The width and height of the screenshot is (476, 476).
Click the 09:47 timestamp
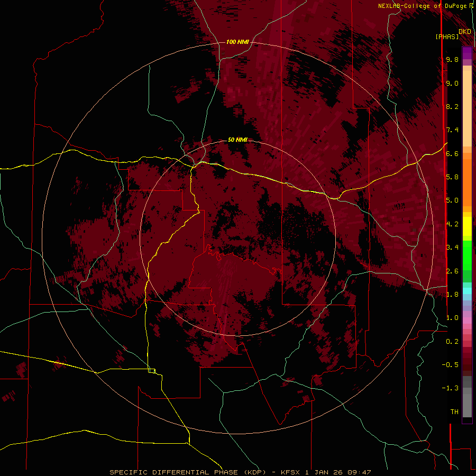359,472
